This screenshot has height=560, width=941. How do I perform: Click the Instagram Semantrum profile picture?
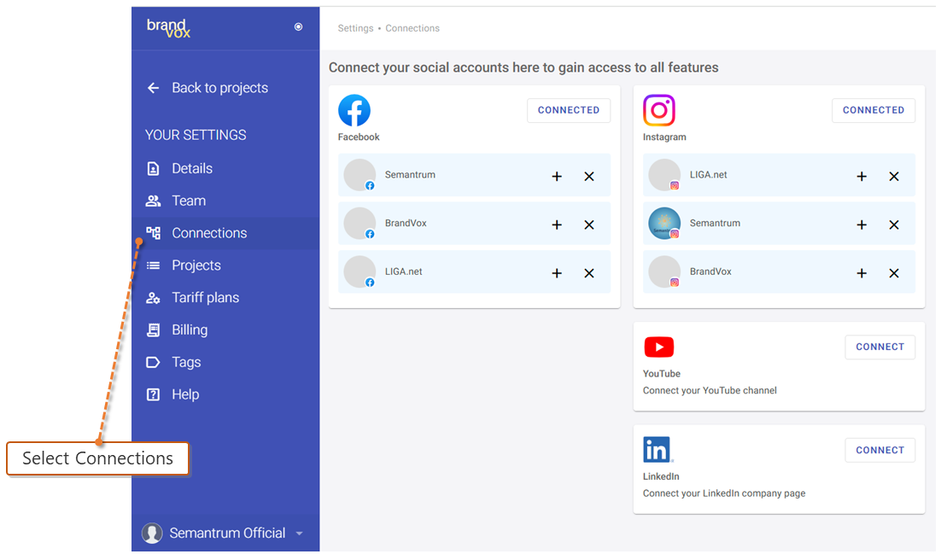(x=664, y=224)
